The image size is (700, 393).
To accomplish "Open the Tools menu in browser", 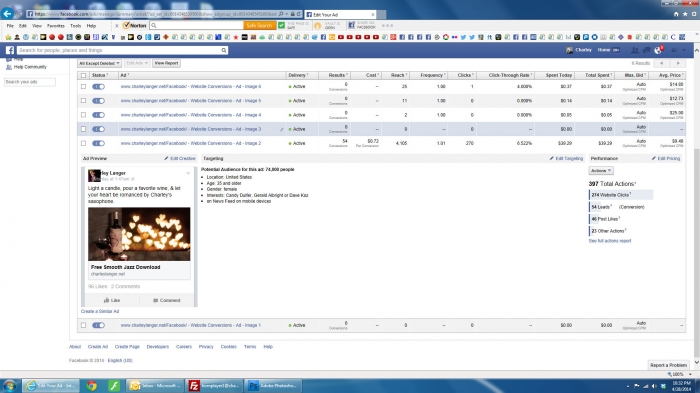I will point(75,26).
